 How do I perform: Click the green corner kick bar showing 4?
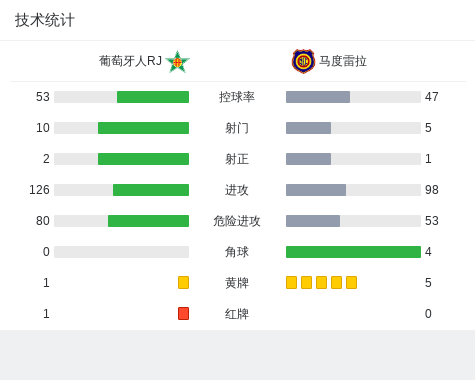click(x=353, y=252)
